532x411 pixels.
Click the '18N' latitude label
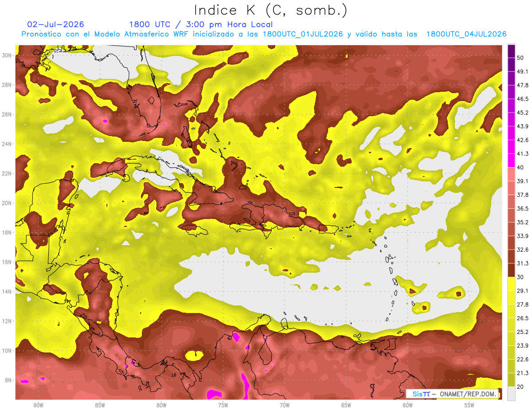6,232
